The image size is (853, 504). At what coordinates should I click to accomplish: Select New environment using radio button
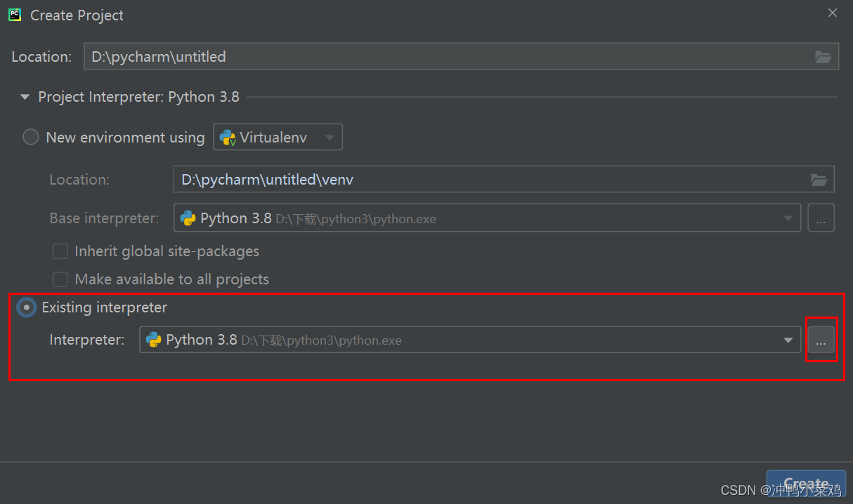pyautogui.click(x=30, y=137)
